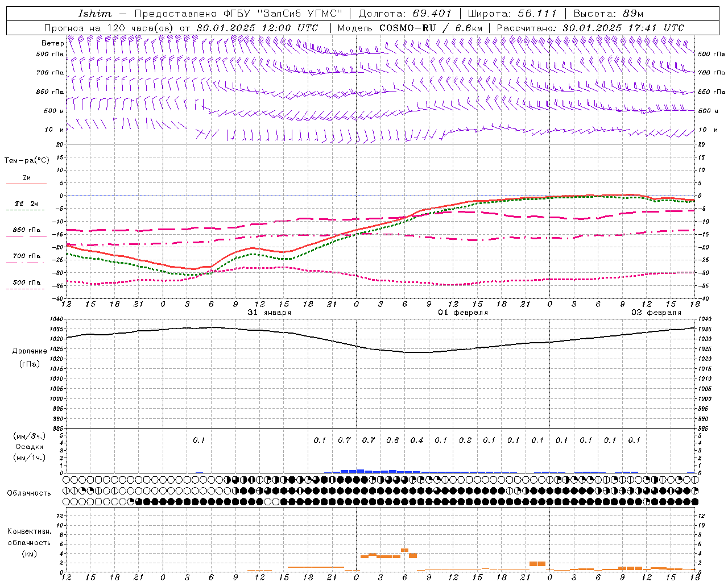Click the "Тем-ра(°C)" axis title
This screenshot has height=582, width=728.
[27, 161]
